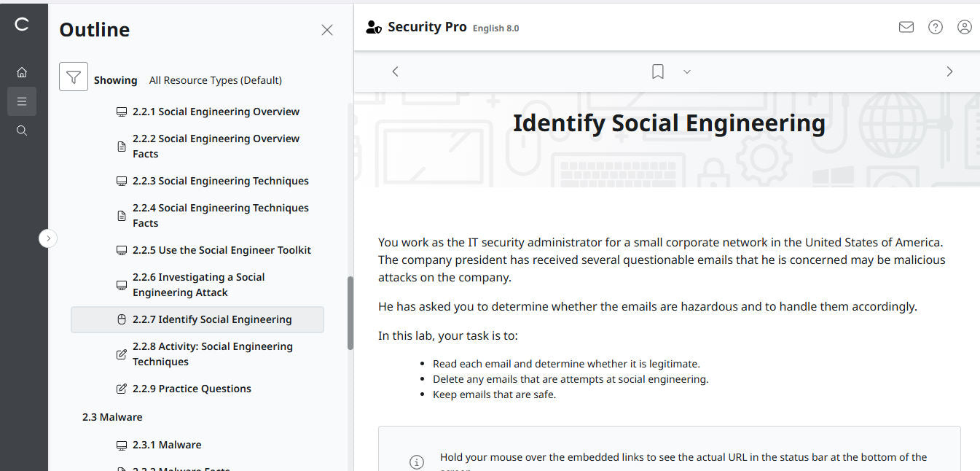
Task: Bookmark the current lesson page
Action: [657, 71]
